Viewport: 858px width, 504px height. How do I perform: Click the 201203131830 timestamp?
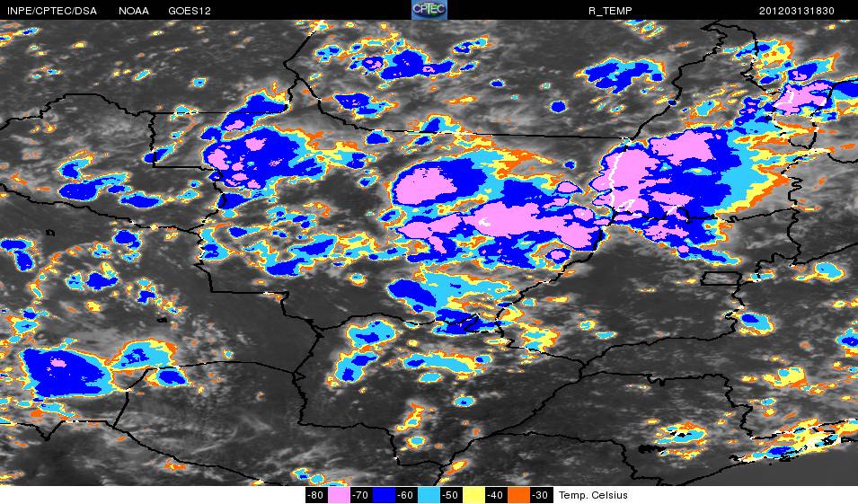click(x=797, y=11)
